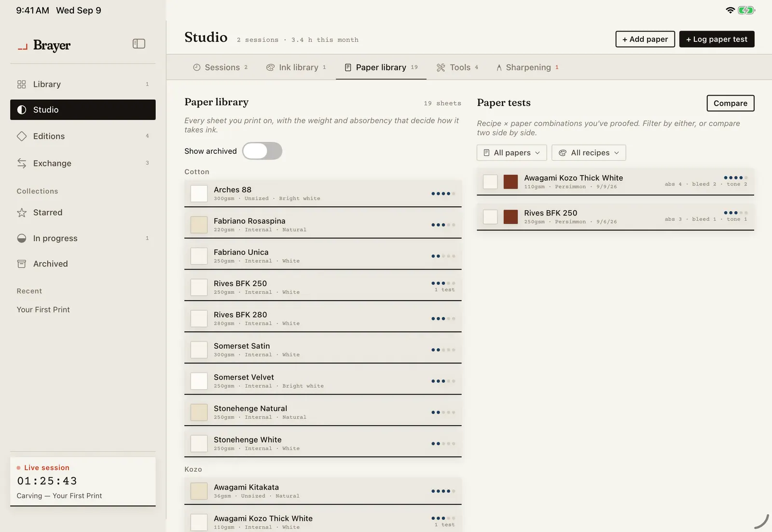Click the Sharpening blade icon

pyautogui.click(x=499, y=68)
